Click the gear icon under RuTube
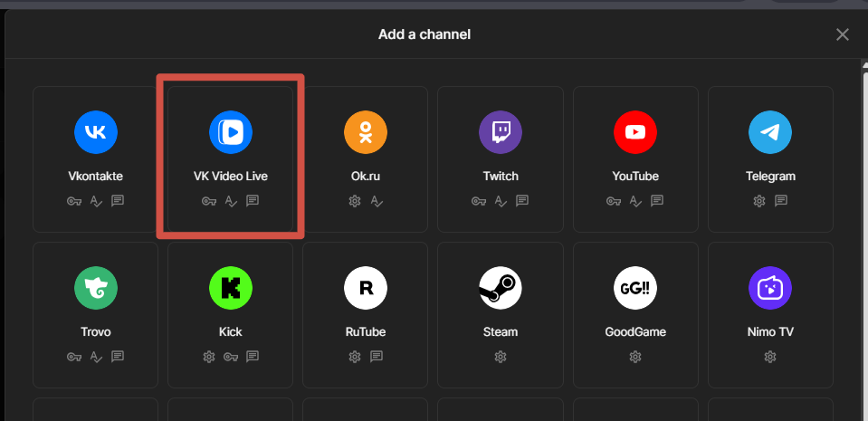Image resolution: width=868 pixels, height=421 pixels. coord(355,357)
